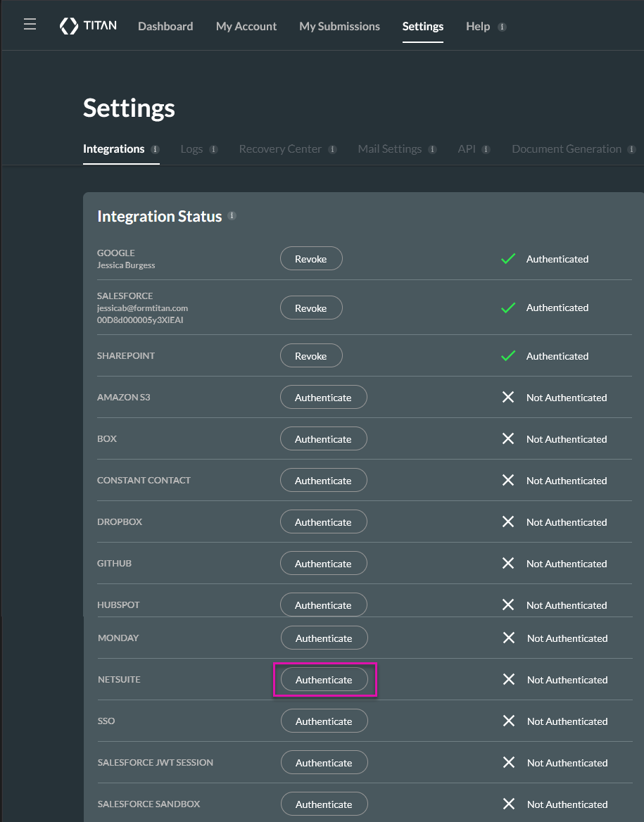Switch to the Logs tab

point(191,149)
